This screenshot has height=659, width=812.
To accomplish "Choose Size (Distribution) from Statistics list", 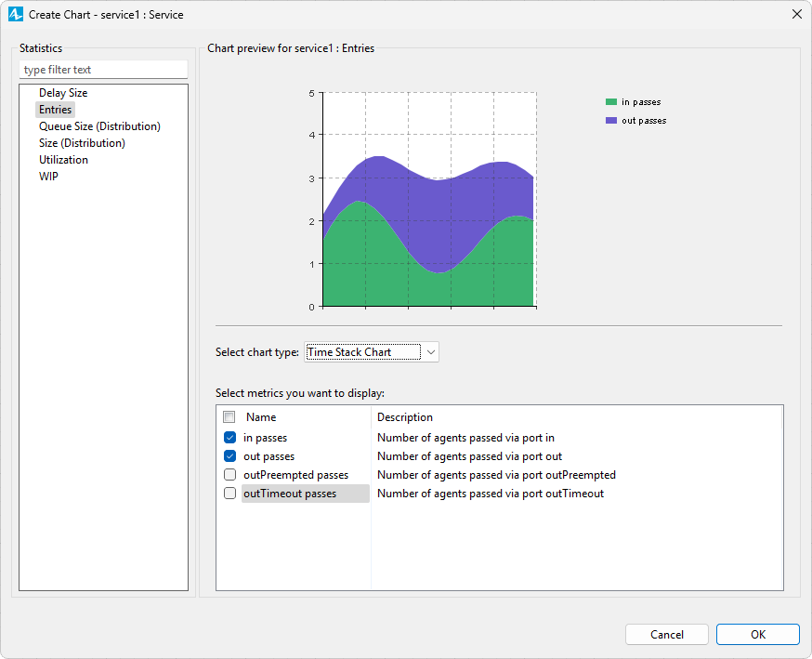I will pos(82,143).
